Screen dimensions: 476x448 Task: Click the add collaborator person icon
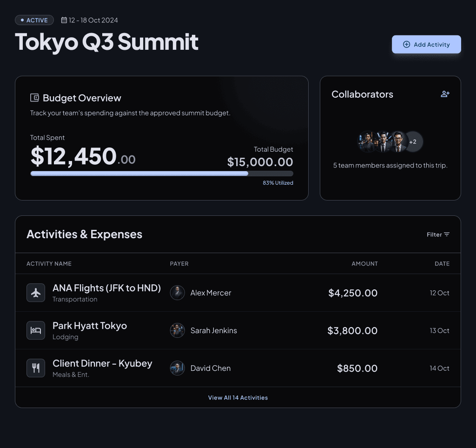pos(445,94)
